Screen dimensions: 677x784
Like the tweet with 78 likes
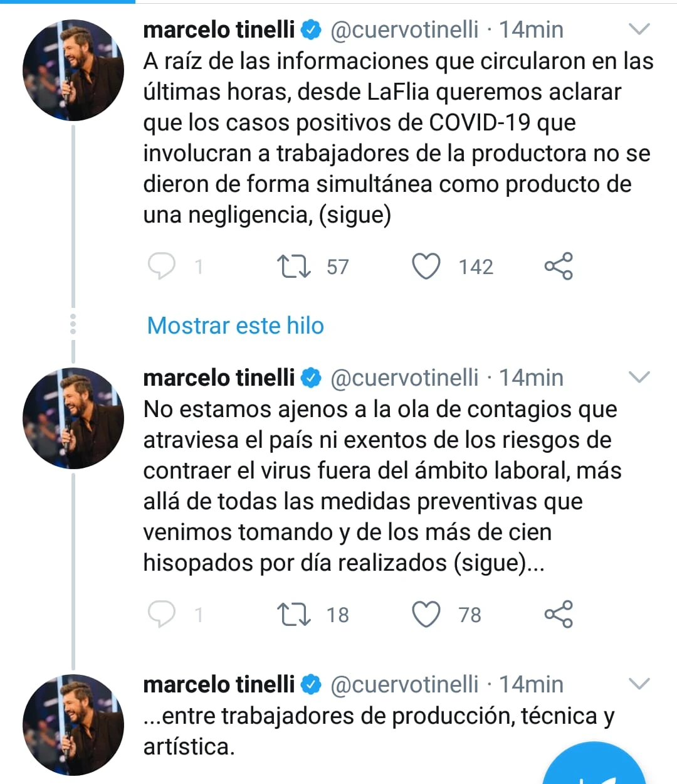click(426, 614)
